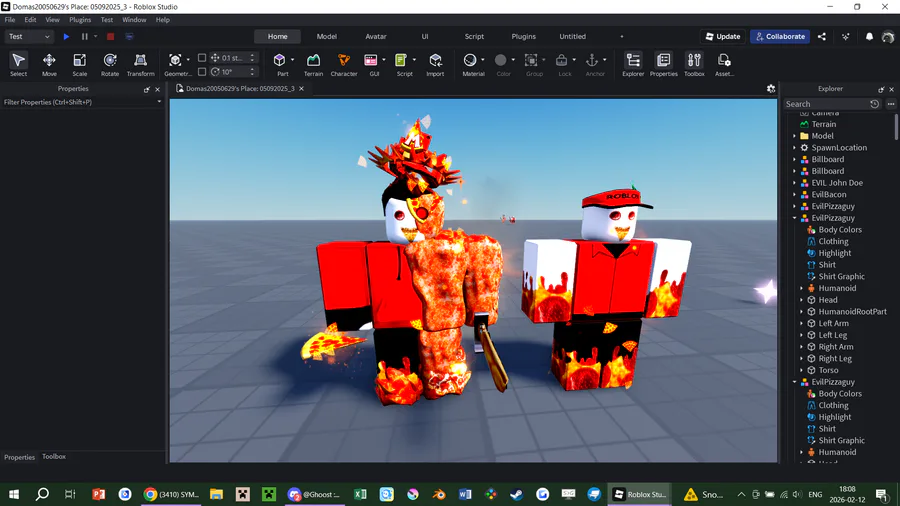Select Terrain in Explorer

(823, 124)
